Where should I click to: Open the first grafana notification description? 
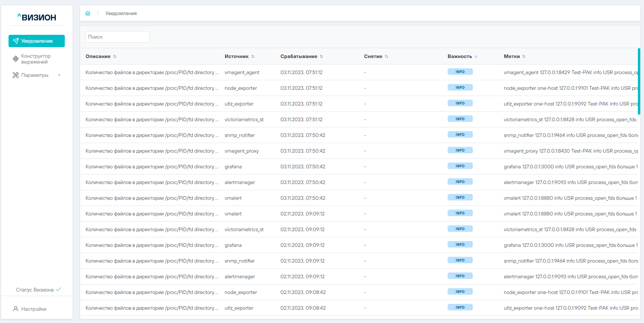pyautogui.click(x=152, y=167)
